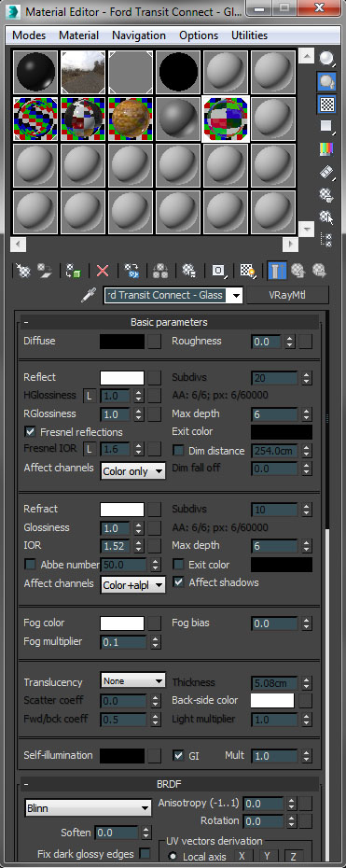This screenshot has height=868, width=346.
Task: Open refraction Affect channels Color+alpha dropdown
Action: click(133, 585)
